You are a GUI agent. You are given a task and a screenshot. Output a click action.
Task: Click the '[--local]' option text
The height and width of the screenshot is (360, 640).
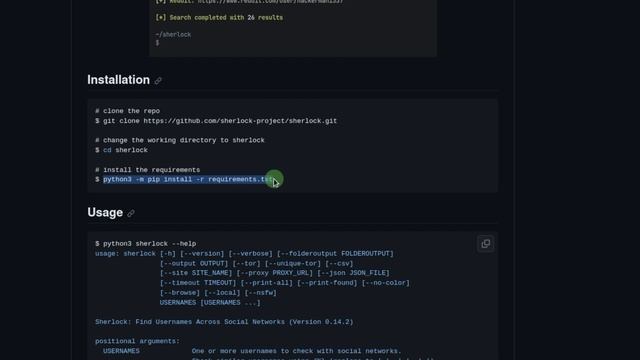[222, 293]
